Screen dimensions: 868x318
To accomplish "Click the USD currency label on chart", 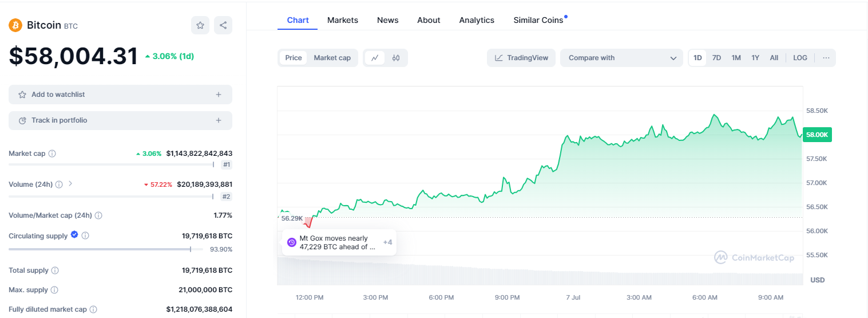I will click(x=818, y=280).
